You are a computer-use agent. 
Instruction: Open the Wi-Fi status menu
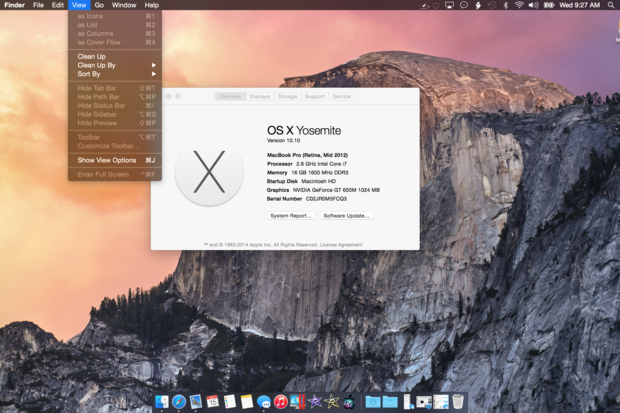point(520,5)
